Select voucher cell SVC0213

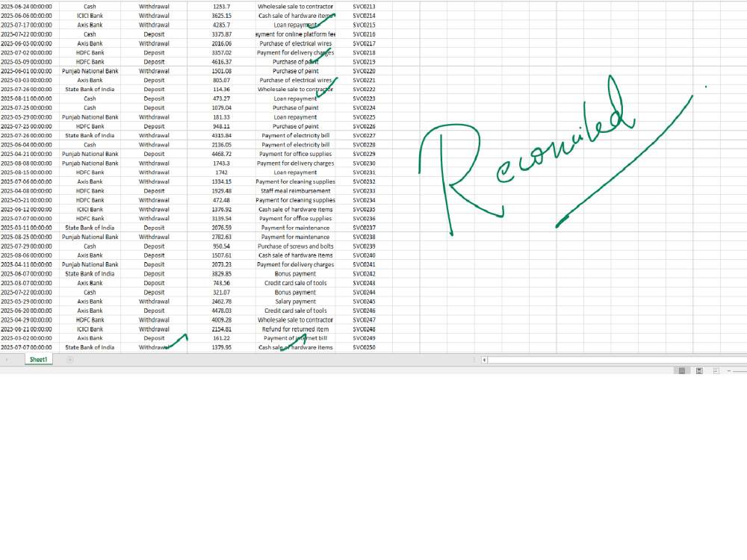click(x=364, y=7)
